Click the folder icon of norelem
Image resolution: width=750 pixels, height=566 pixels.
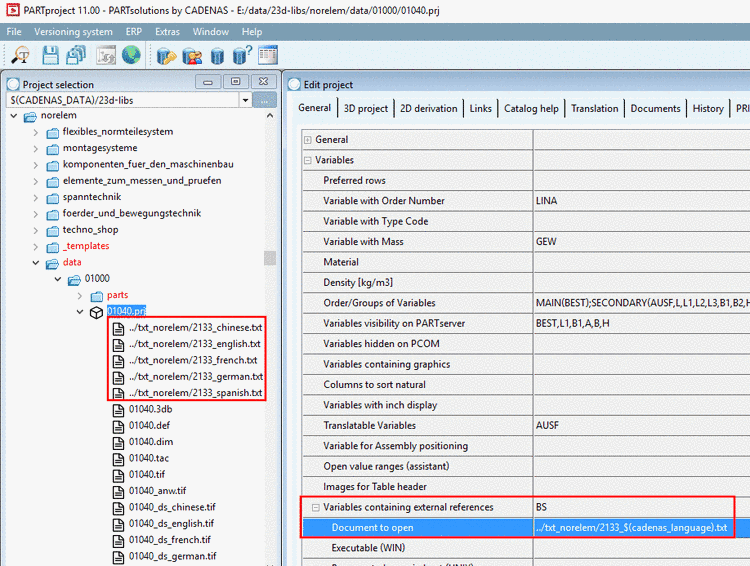click(x=30, y=117)
